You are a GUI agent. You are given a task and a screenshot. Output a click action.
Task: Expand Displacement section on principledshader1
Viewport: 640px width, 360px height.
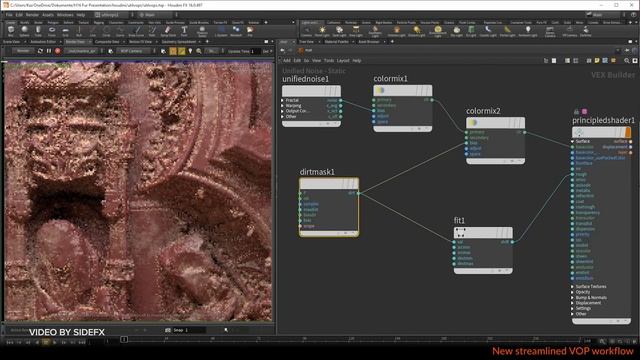point(572,303)
